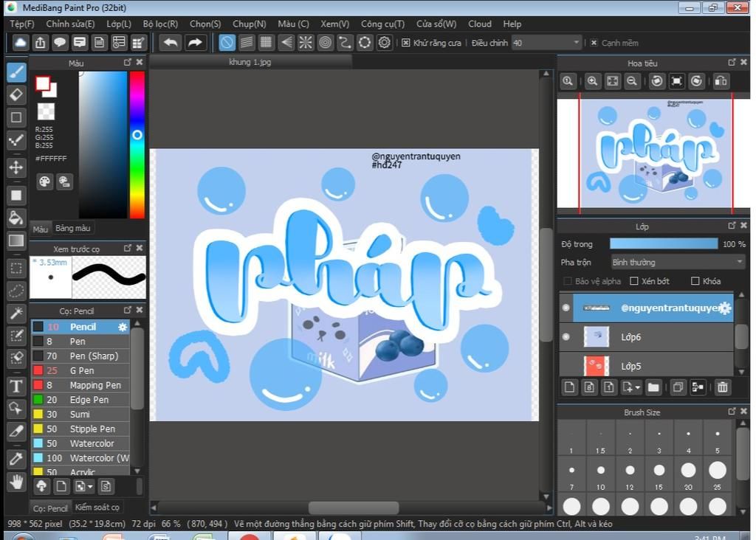Select the Watercolor brush from list

[92, 443]
